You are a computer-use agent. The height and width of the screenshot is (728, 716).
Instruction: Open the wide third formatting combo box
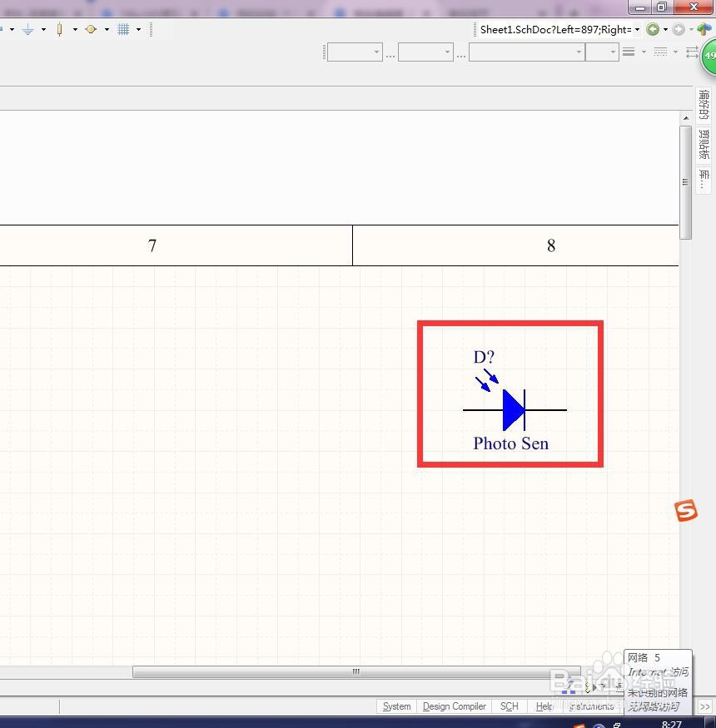[527, 52]
